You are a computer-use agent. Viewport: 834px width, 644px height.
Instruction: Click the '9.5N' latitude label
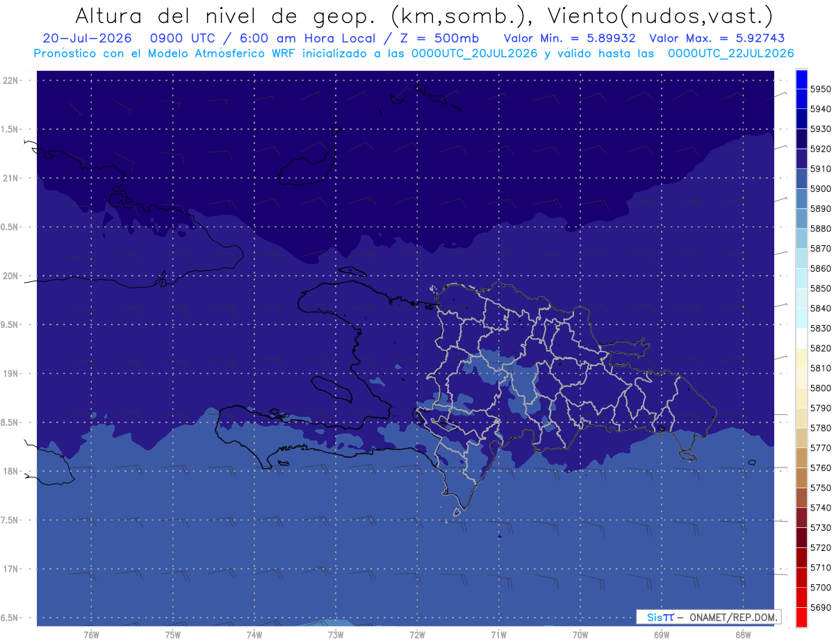click(10, 325)
